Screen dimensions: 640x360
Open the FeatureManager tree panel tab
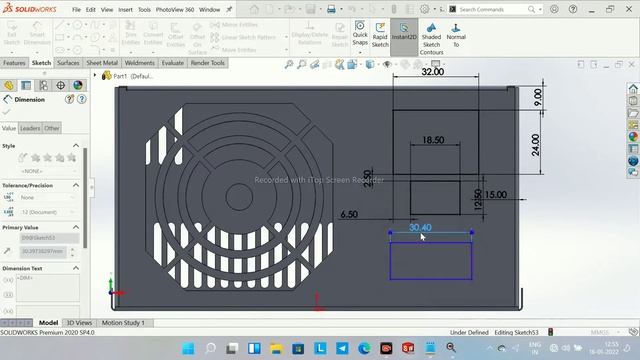click(x=9, y=85)
